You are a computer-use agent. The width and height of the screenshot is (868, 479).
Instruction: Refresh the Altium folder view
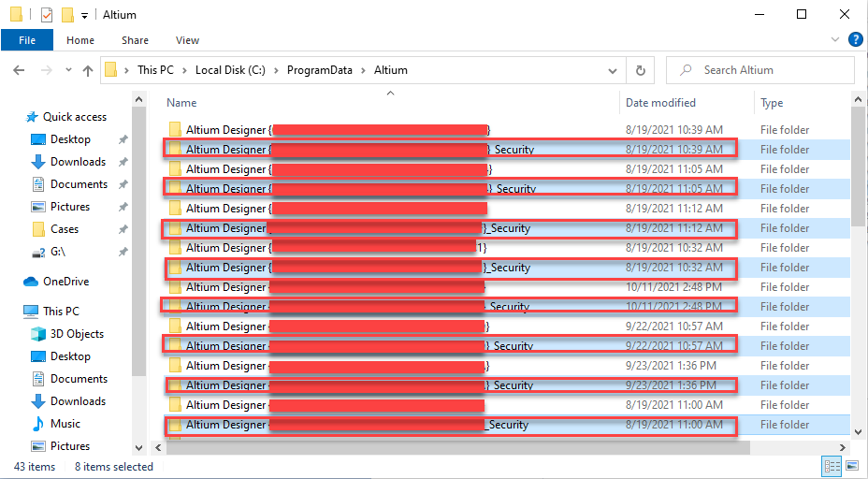coord(641,70)
